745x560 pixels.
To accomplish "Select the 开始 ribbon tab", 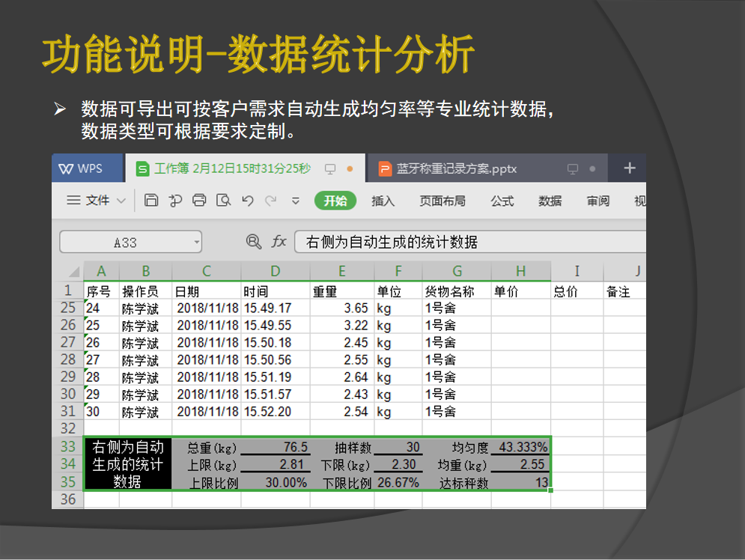I will click(335, 201).
